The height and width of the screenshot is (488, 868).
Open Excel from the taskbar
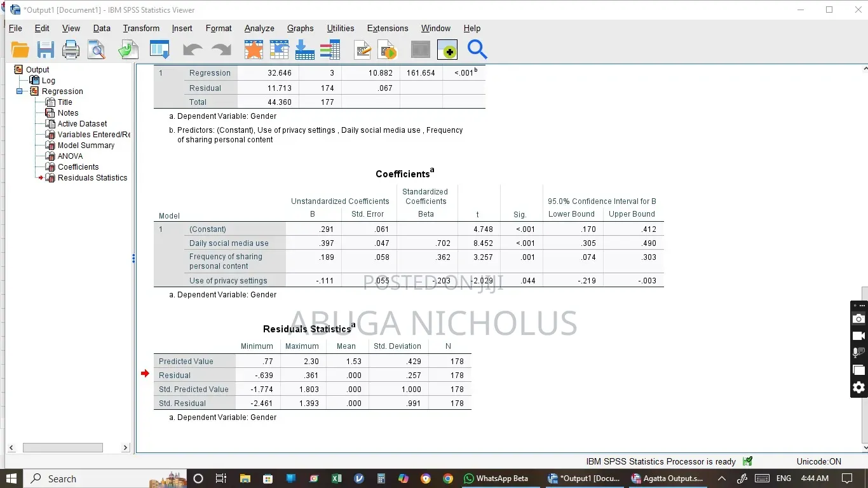[337, 478]
